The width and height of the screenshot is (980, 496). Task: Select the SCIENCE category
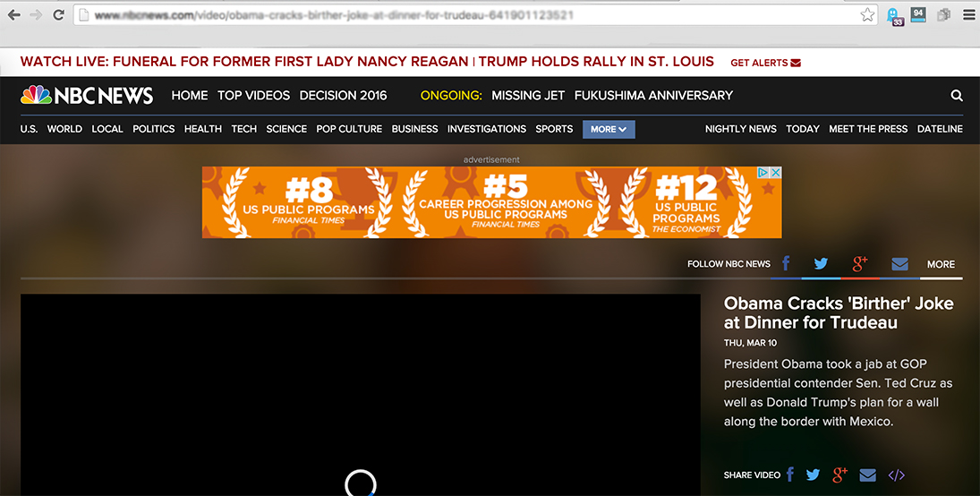point(286,129)
